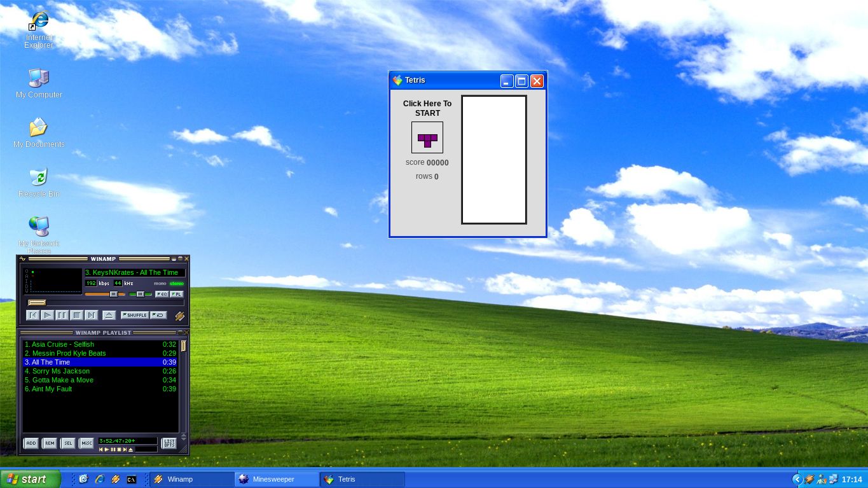The height and width of the screenshot is (488, 868).
Task: Click the Tetris title bar icon
Action: click(397, 80)
